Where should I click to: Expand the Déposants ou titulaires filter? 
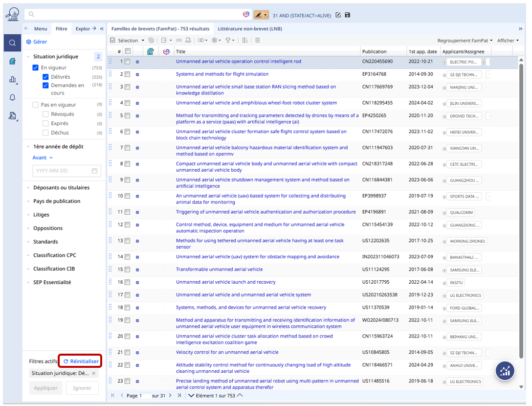coord(61,188)
